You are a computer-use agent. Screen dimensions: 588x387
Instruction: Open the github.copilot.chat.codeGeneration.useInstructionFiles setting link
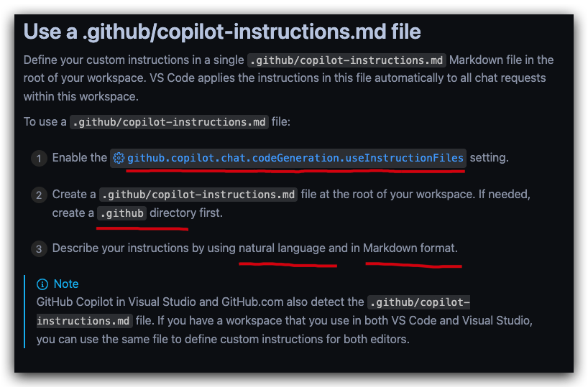pyautogui.click(x=288, y=158)
